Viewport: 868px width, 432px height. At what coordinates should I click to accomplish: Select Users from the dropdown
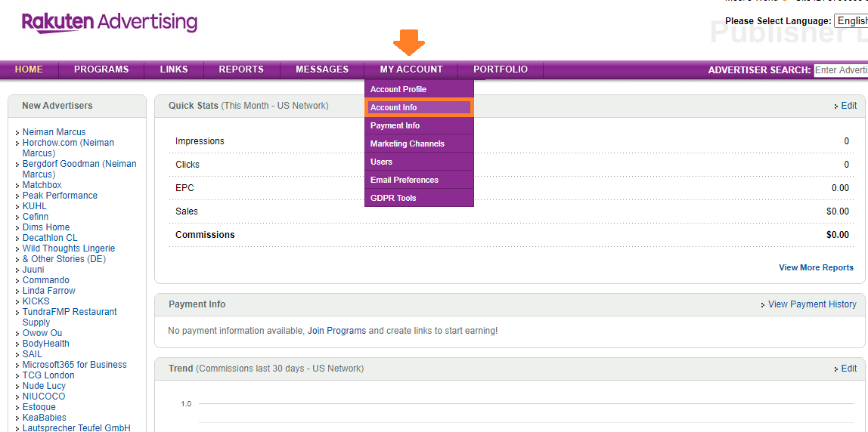(x=419, y=162)
